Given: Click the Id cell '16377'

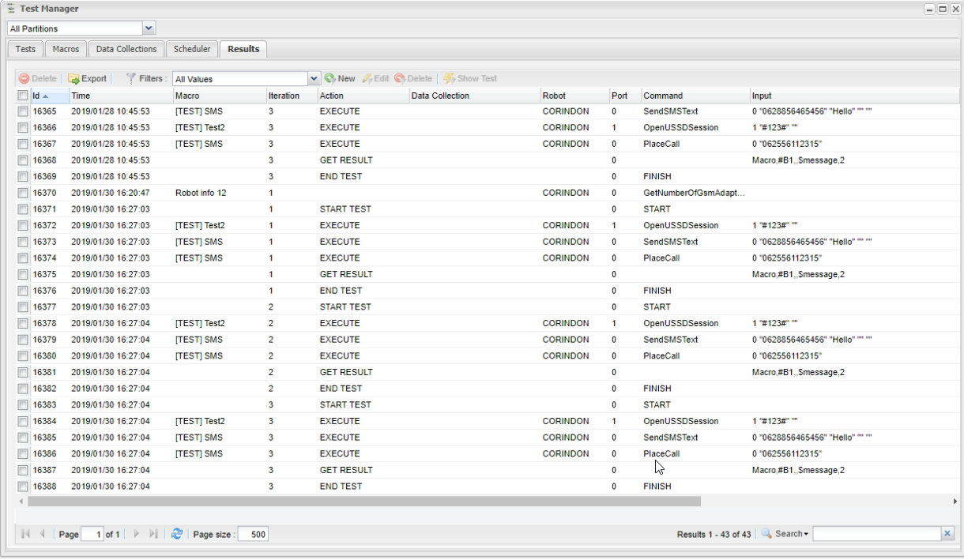Looking at the screenshot, I should click(45, 306).
